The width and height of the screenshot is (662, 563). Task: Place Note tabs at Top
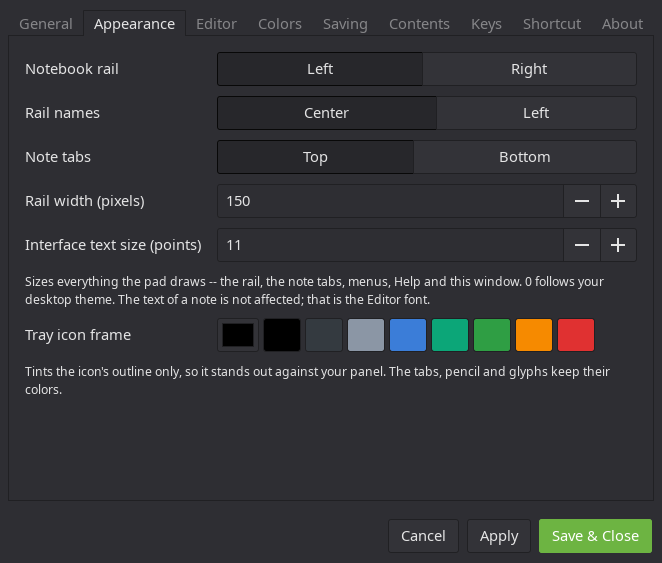pos(315,157)
